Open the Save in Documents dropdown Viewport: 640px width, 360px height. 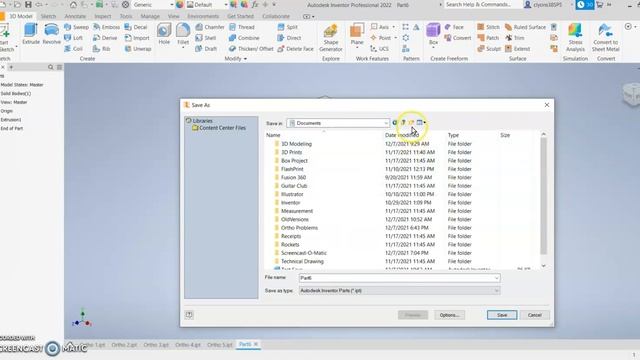[338, 123]
